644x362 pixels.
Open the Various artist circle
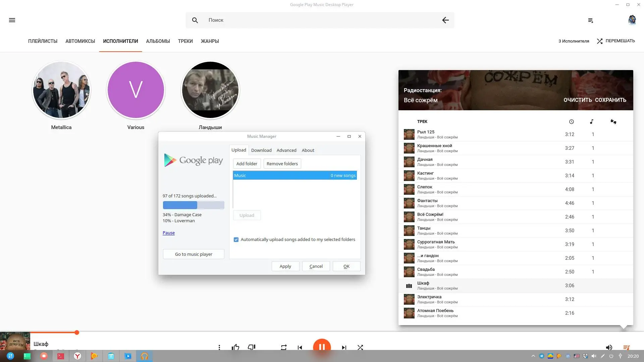pyautogui.click(x=136, y=90)
